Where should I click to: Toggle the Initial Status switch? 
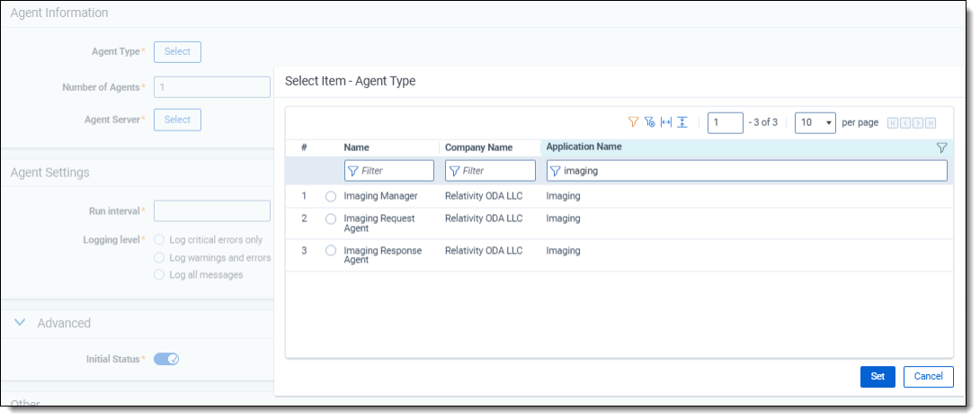[166, 359]
